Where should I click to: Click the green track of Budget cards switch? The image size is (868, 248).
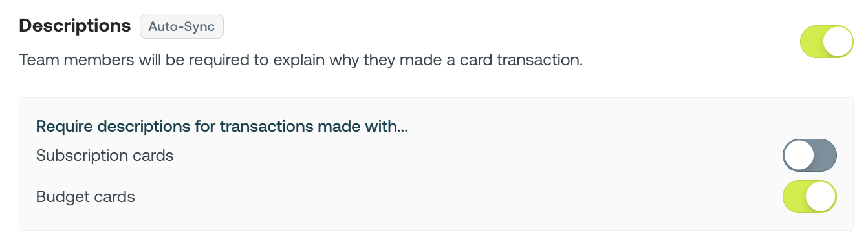(794, 197)
